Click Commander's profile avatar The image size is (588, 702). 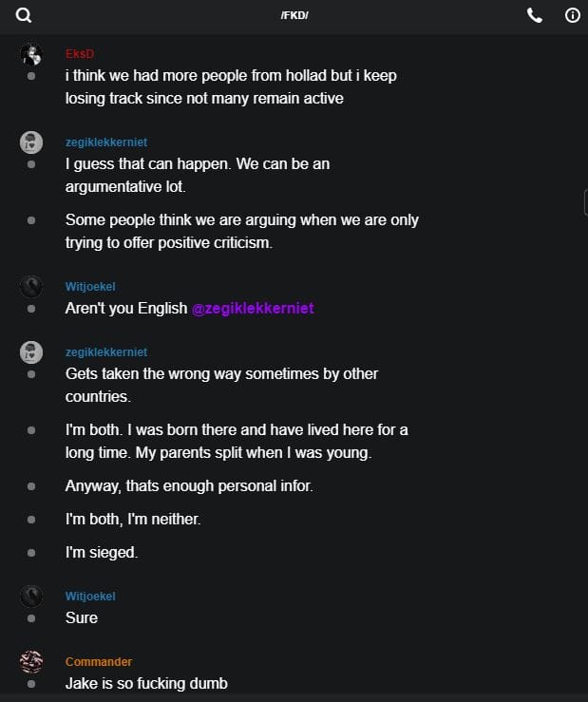point(31,661)
